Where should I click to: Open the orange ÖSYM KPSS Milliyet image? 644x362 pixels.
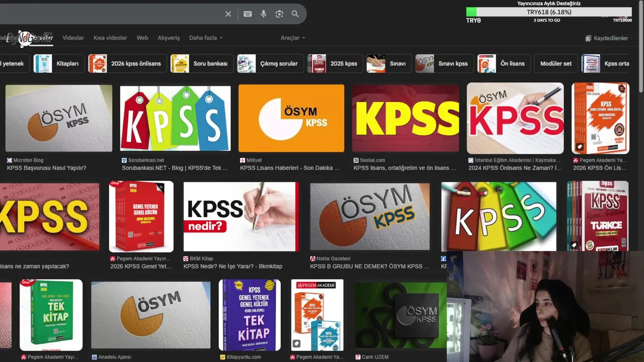coord(291,118)
